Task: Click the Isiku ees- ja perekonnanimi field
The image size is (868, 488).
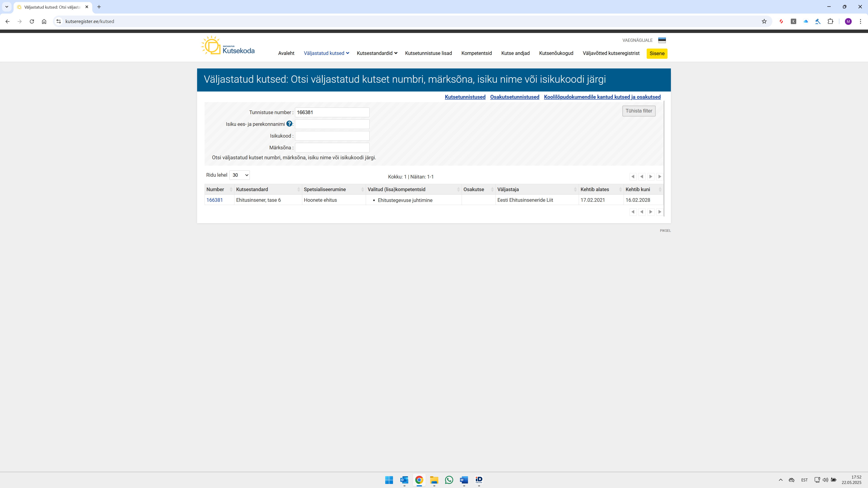Action: [332, 124]
